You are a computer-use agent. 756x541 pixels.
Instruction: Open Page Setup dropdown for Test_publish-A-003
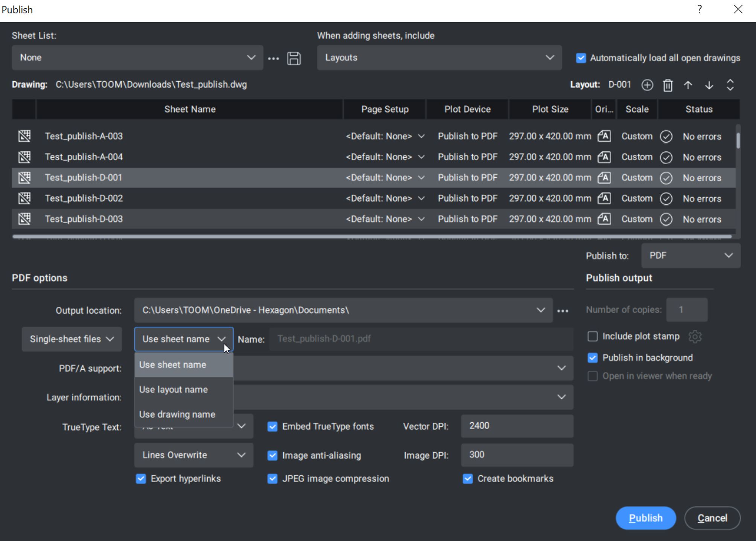[421, 136]
